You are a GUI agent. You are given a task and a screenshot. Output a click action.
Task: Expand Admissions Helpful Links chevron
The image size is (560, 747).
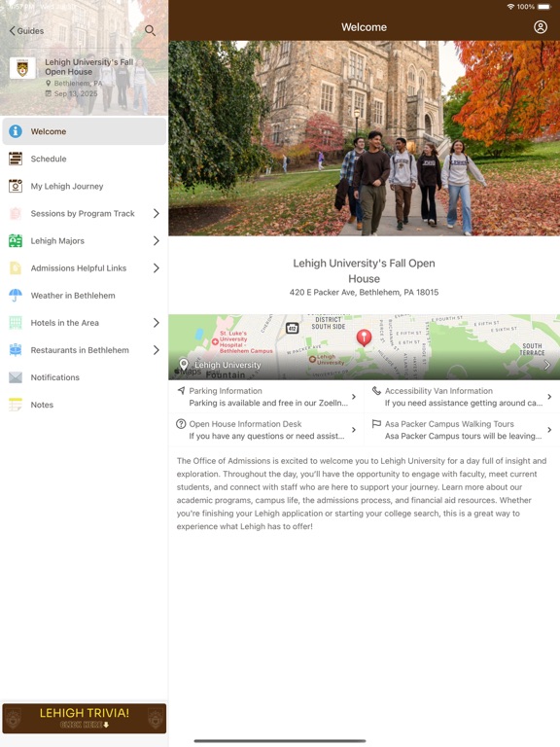pyautogui.click(x=157, y=267)
